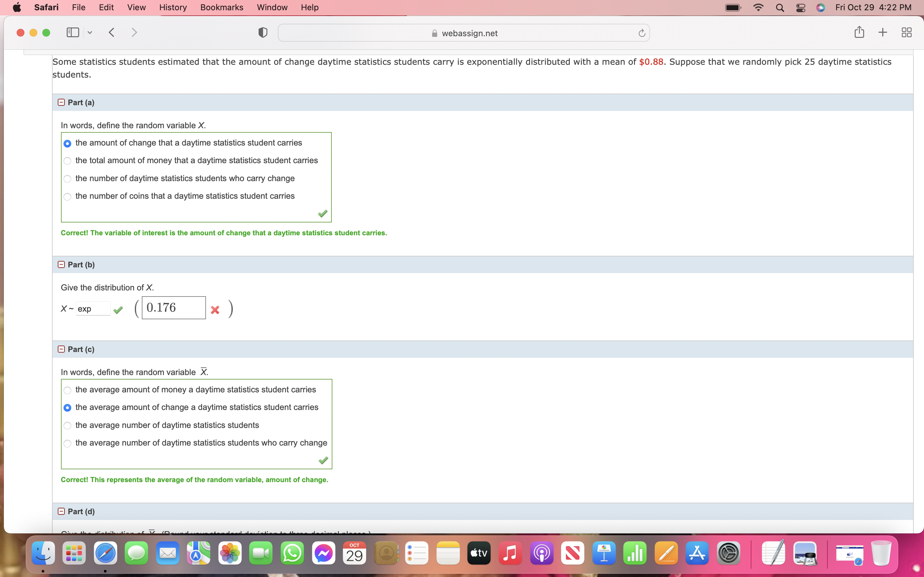Open the History menu
Image resolution: width=924 pixels, height=577 pixels.
click(x=173, y=8)
